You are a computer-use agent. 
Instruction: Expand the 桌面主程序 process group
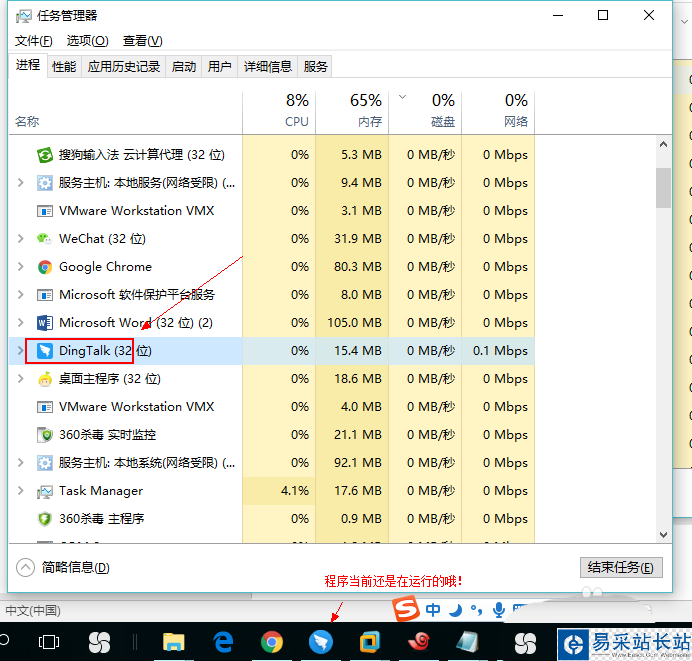(20, 379)
